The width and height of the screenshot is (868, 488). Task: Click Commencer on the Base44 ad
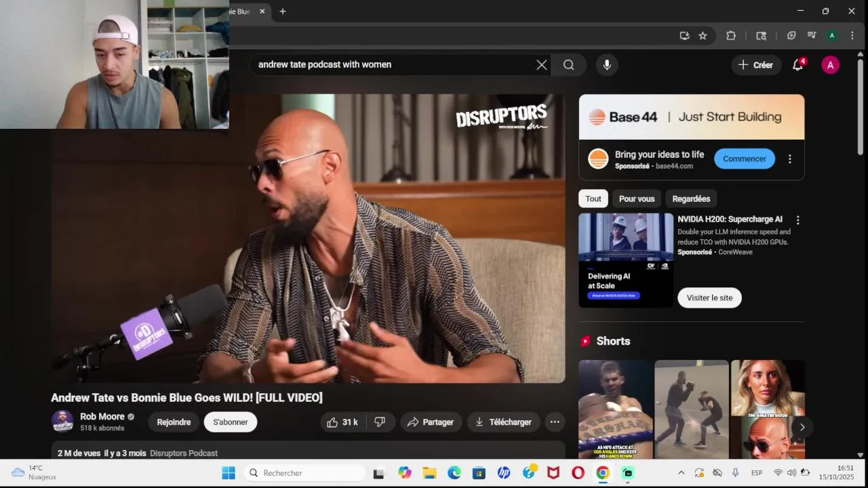[745, 159]
